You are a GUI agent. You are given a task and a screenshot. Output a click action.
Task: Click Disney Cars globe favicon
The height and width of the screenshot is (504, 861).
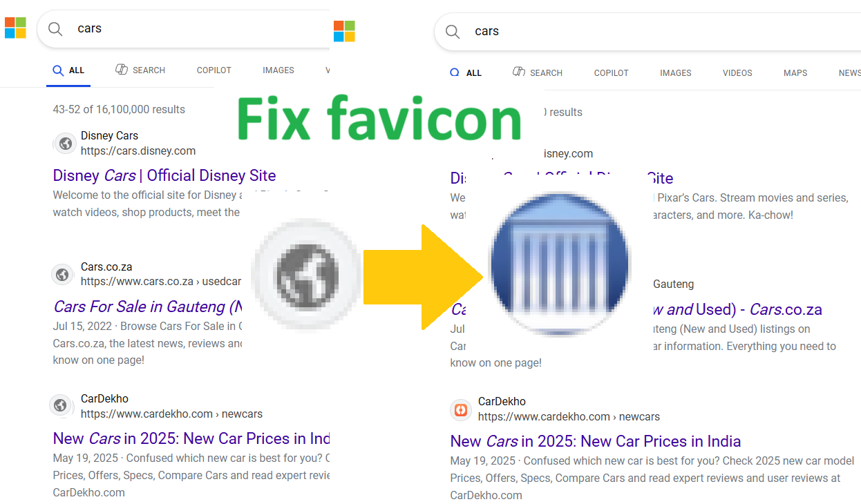click(65, 143)
